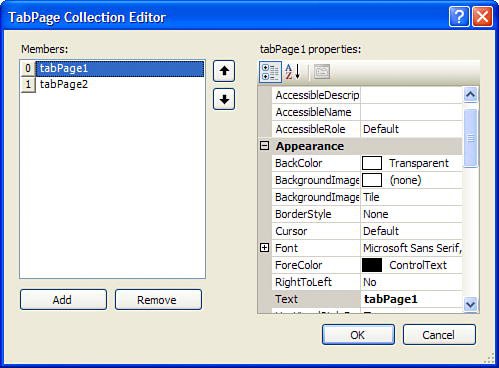The image size is (499, 368).
Task: Move selected member up with the arrow button
Action: (x=224, y=71)
